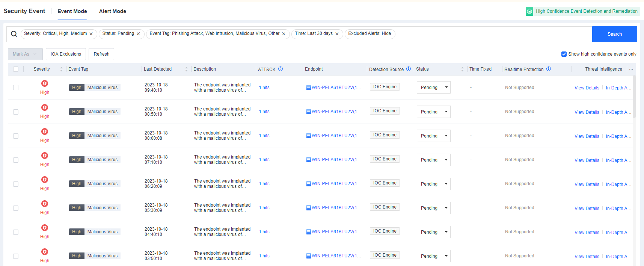Uncheck Show high confidence events only
Viewport: 644px width, 266px height.
tap(564, 54)
